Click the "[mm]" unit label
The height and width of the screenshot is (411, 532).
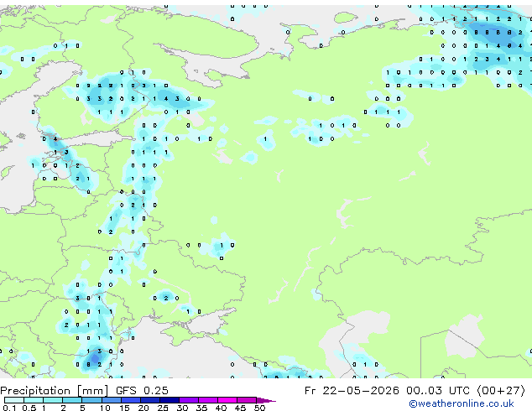(x=93, y=391)
